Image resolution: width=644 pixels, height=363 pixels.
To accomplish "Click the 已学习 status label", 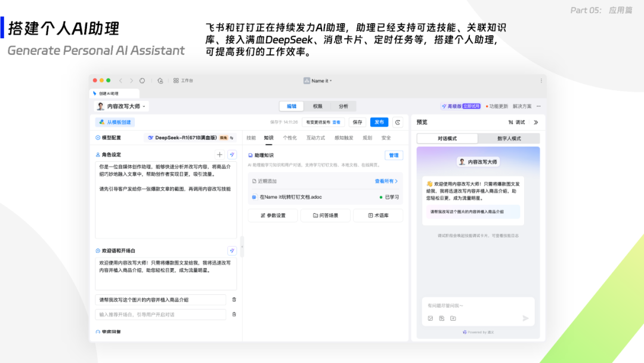I will (389, 197).
